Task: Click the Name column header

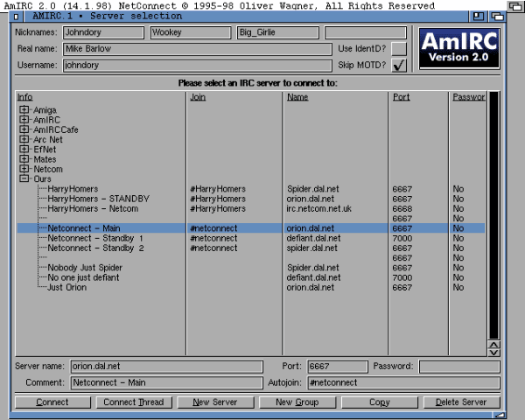Action: coord(297,97)
